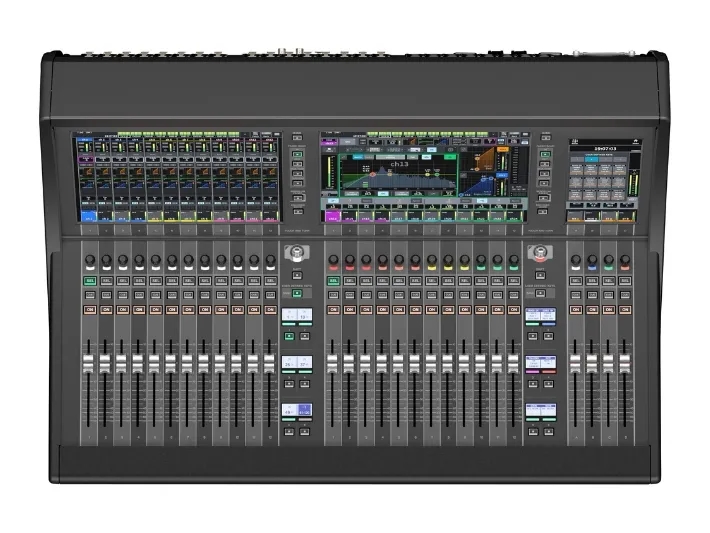Image resolution: width=710 pixels, height=533 pixels.
Task: Click the red-ringed Touch and Turn knob
Action: point(540,253)
